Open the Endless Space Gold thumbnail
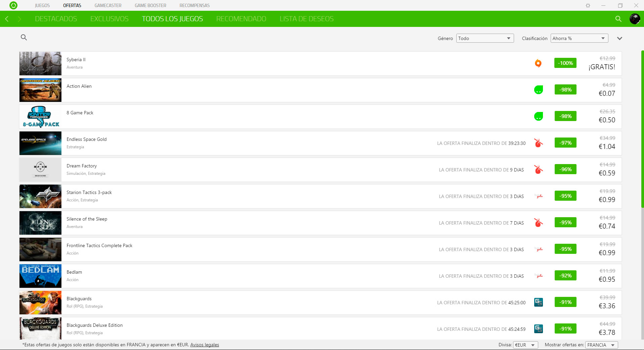This screenshot has height=350, width=644. click(40, 143)
